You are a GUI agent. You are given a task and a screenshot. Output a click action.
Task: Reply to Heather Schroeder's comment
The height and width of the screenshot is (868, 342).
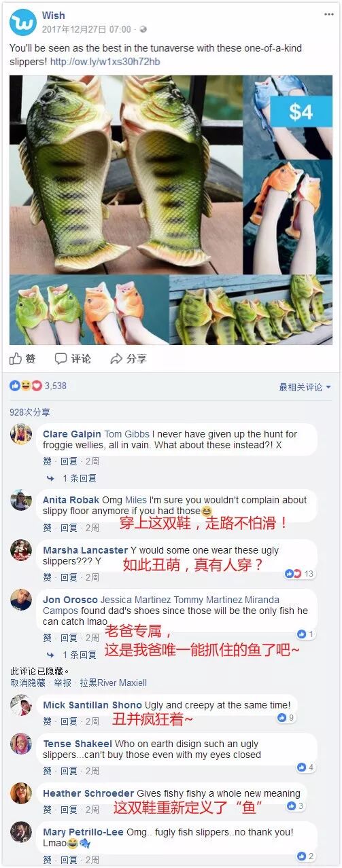pos(69,810)
